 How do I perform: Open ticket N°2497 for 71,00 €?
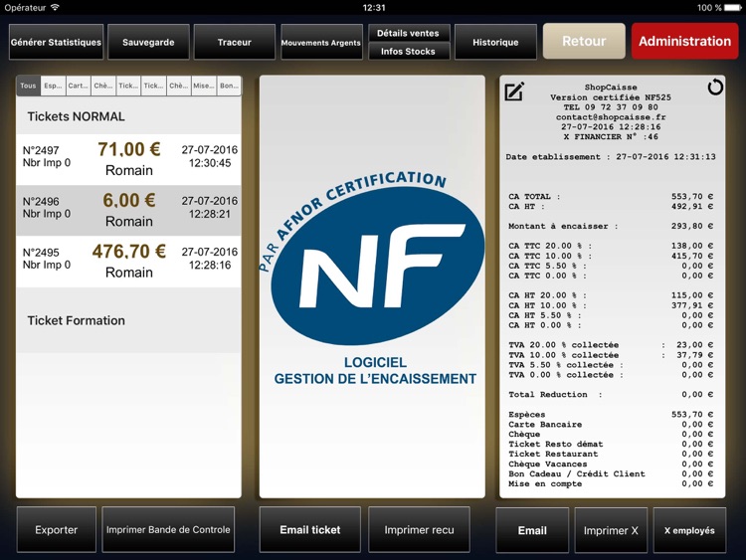tap(128, 159)
